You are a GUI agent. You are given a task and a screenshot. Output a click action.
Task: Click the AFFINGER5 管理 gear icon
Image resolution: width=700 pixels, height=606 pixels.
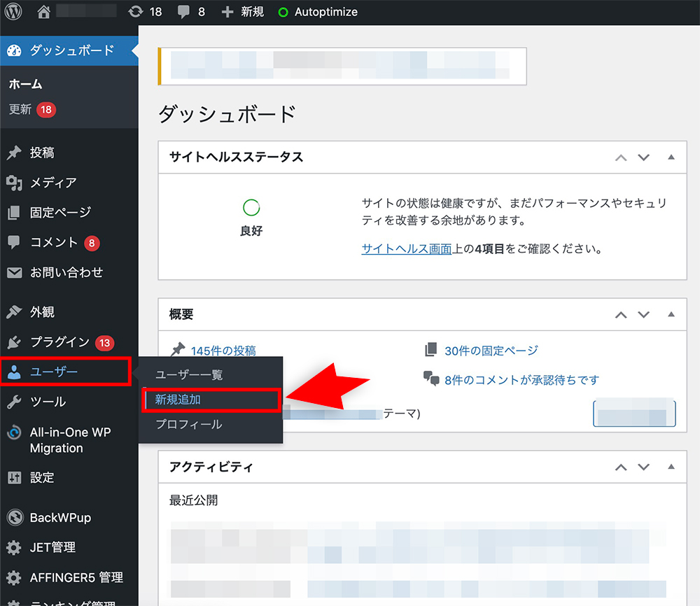click(14, 577)
